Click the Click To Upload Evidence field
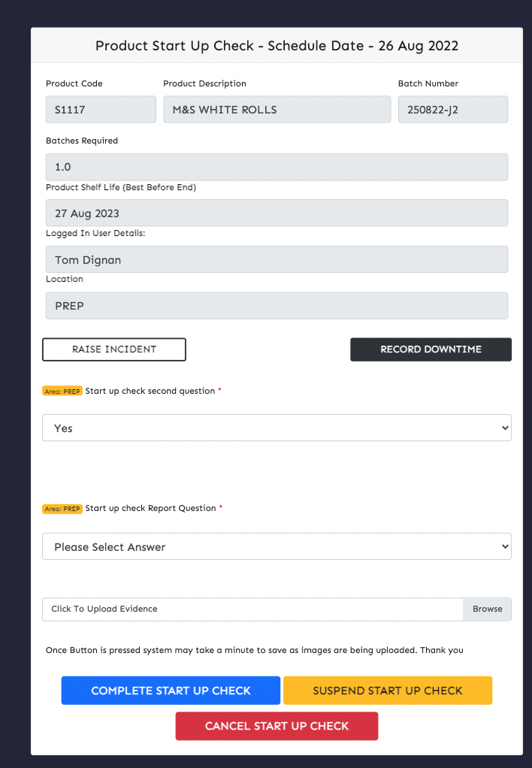 pos(252,609)
